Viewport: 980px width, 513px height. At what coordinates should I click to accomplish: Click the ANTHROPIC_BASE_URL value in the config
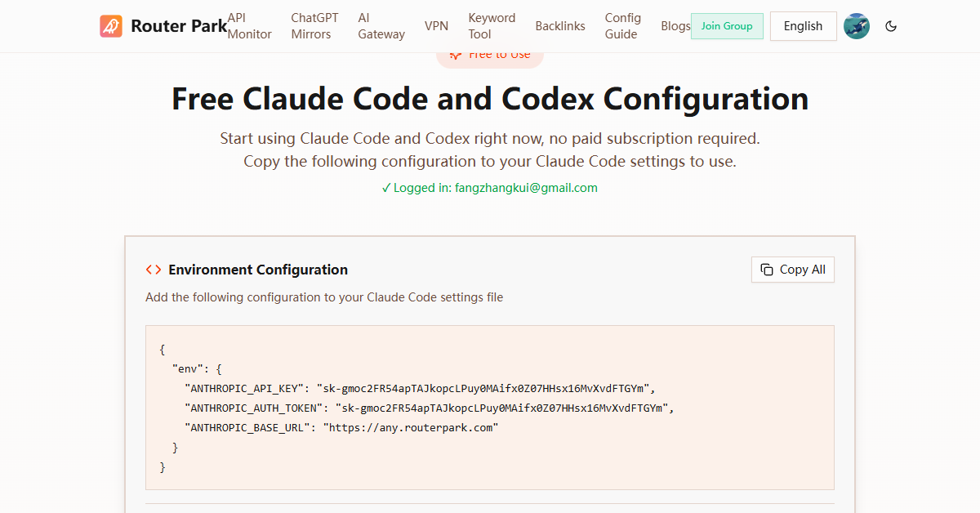[412, 427]
